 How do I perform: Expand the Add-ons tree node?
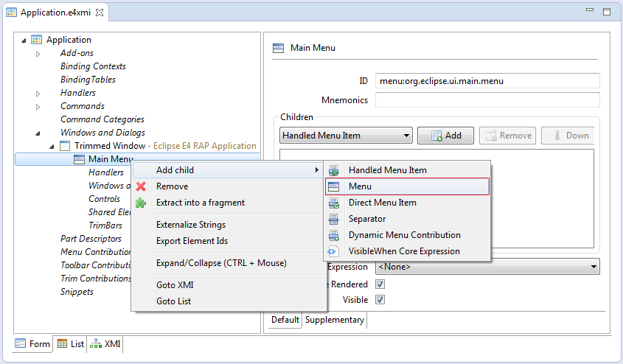pos(38,54)
